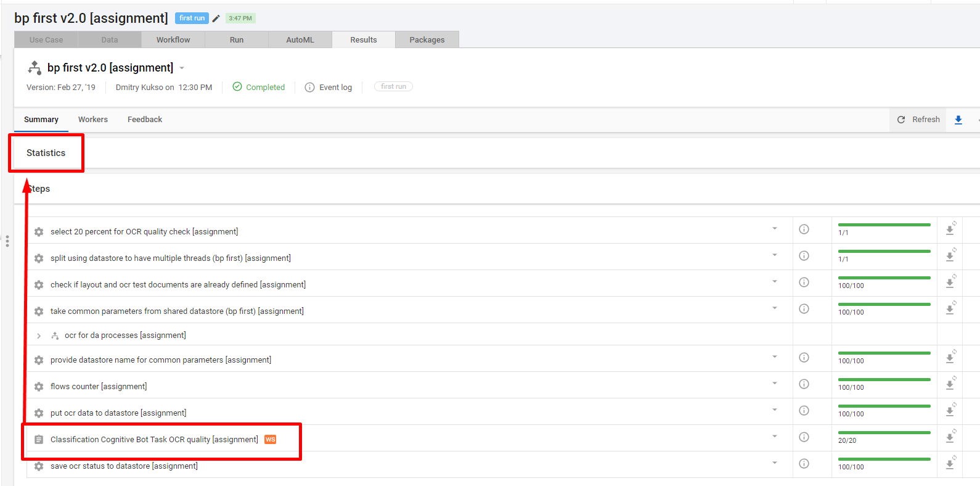Screen dimensions: 980x486
Task: Download results of check if layout step
Action: tap(950, 282)
